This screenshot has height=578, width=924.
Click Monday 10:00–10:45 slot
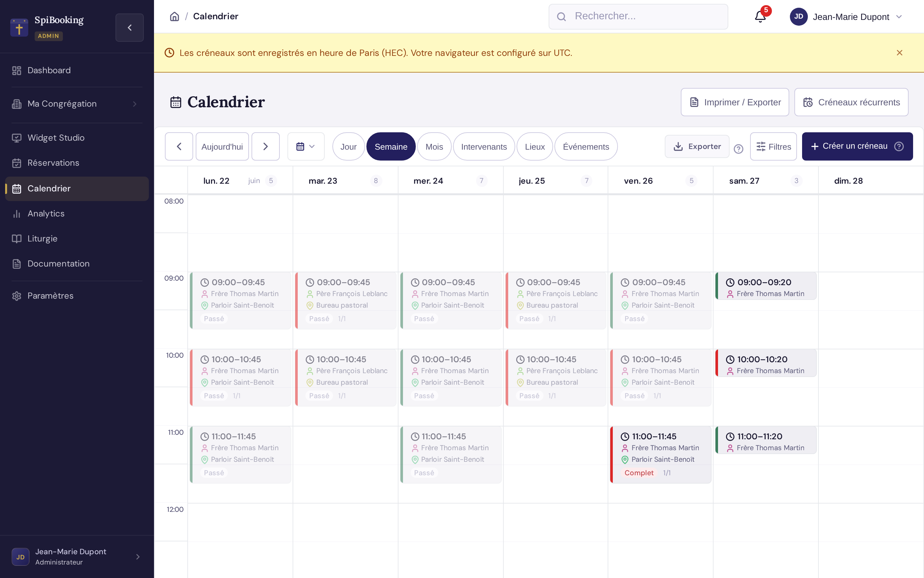(x=241, y=378)
